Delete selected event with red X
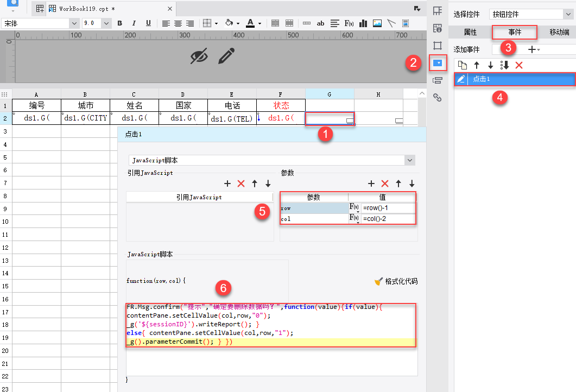576x392 pixels. [518, 65]
